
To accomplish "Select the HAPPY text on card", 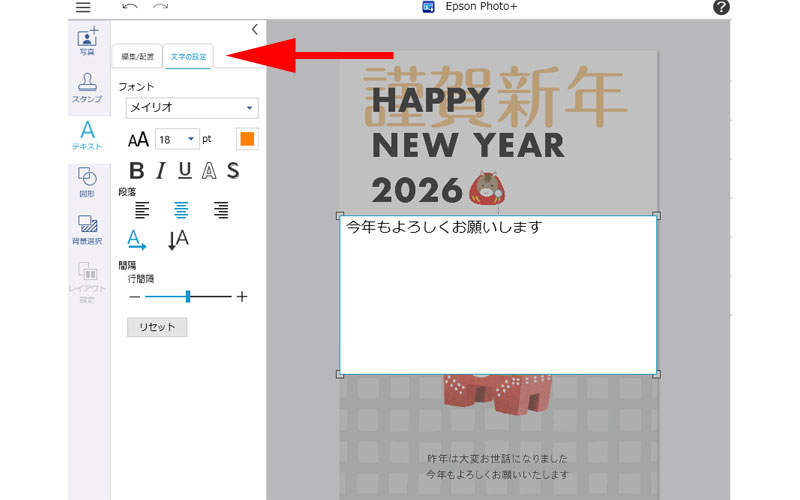I will point(431,99).
